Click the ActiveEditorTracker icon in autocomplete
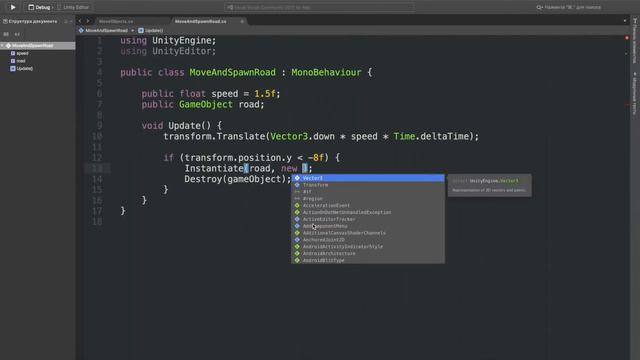The width and height of the screenshot is (640, 360). (297, 219)
